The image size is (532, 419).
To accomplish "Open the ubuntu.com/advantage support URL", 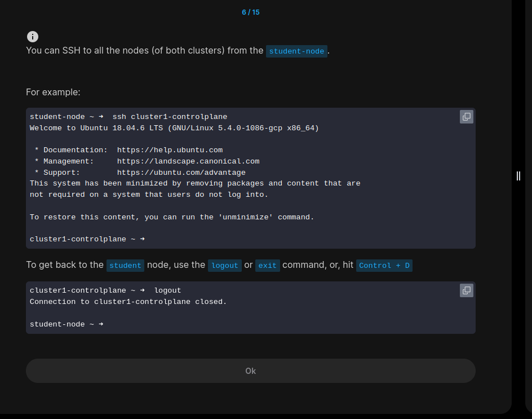I will (181, 173).
